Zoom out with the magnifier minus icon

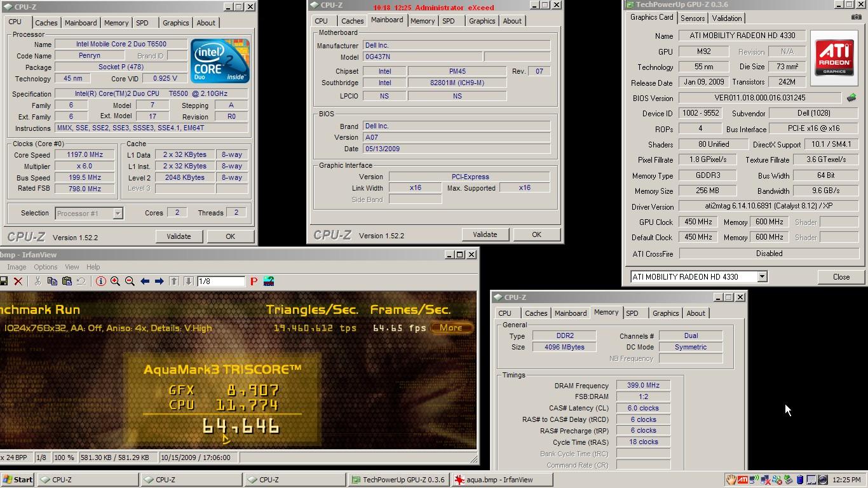[x=130, y=281]
